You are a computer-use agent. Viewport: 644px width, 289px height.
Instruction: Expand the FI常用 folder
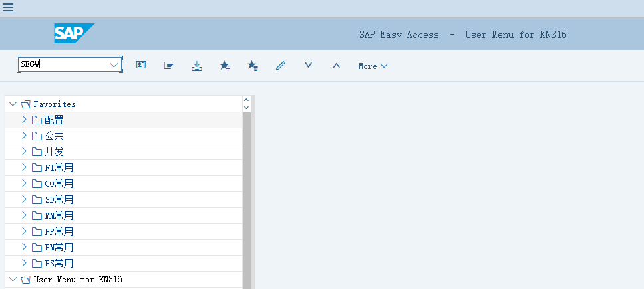pyautogui.click(x=24, y=167)
